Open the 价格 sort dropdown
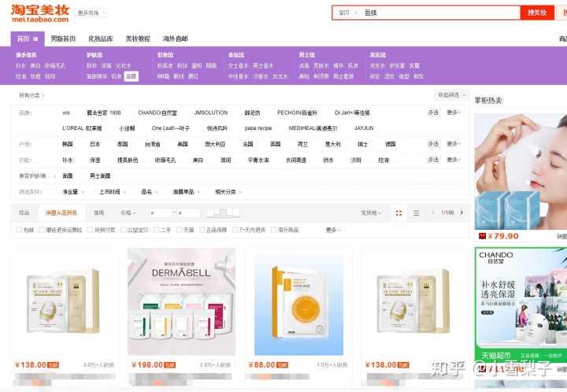 [x=128, y=213]
